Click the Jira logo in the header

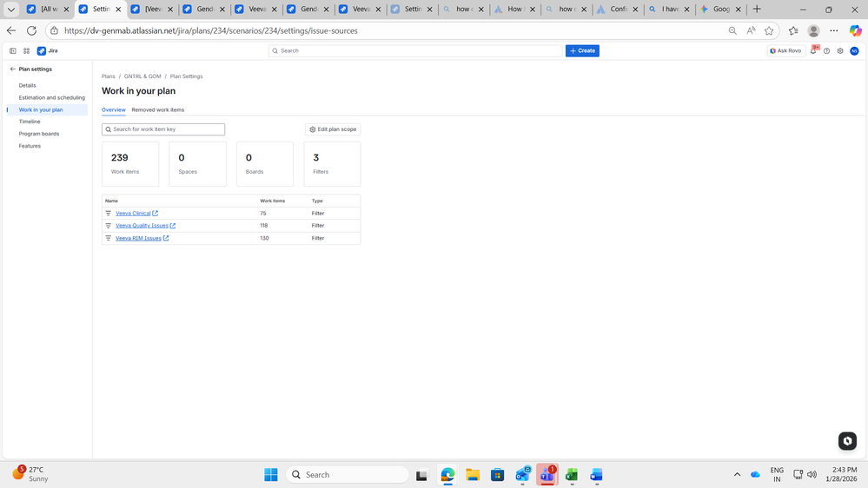[47, 51]
